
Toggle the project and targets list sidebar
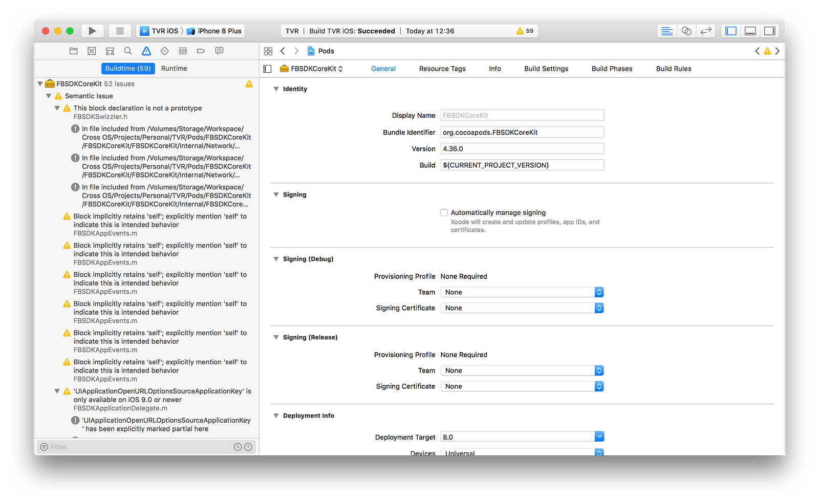pyautogui.click(x=267, y=69)
